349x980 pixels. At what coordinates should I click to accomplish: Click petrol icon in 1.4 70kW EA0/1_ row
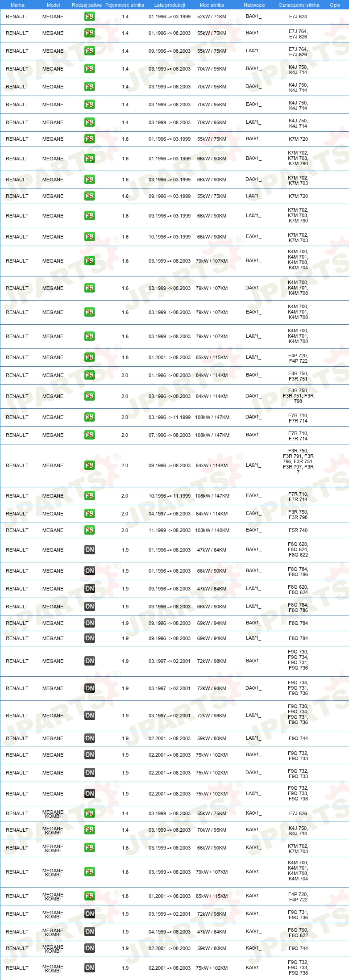89,105
